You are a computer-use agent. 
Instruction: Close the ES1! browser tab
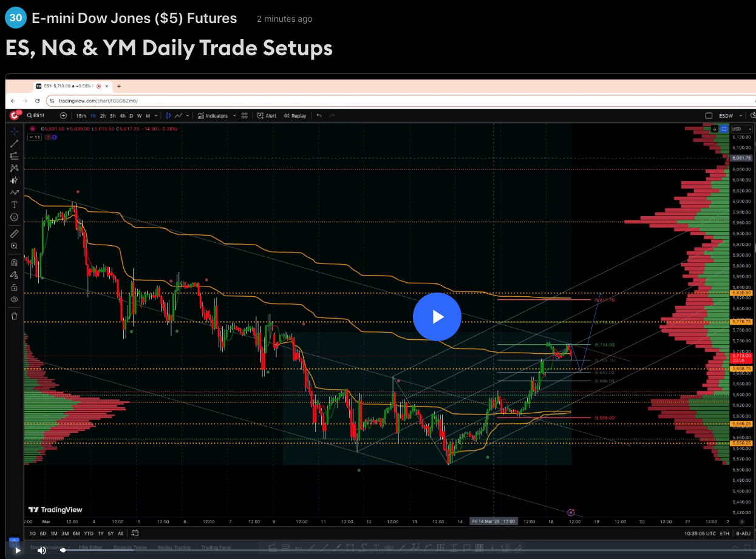click(107, 86)
